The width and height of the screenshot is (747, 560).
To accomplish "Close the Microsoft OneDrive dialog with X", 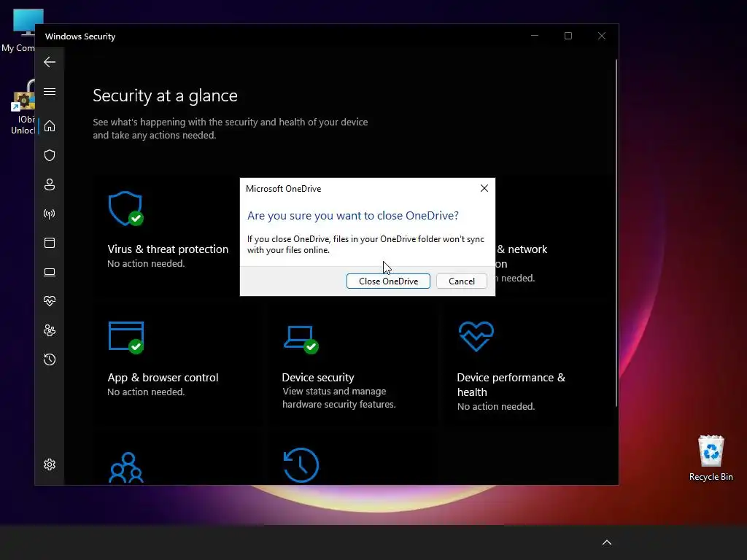I will (x=484, y=188).
